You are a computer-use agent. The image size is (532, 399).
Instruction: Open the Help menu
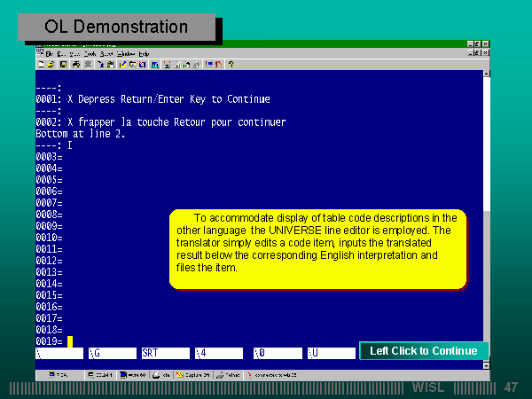[x=144, y=54]
